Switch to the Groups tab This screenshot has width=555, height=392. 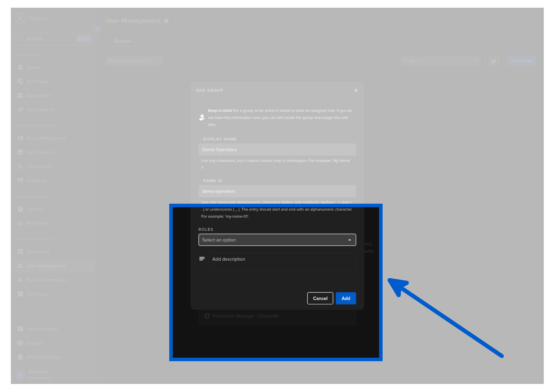point(122,41)
